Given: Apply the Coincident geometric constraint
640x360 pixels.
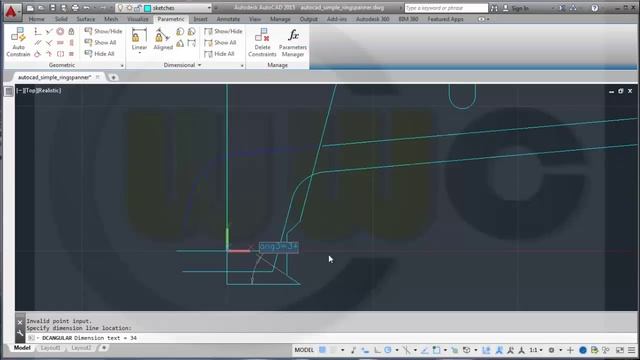Looking at the screenshot, I should coord(38,31).
